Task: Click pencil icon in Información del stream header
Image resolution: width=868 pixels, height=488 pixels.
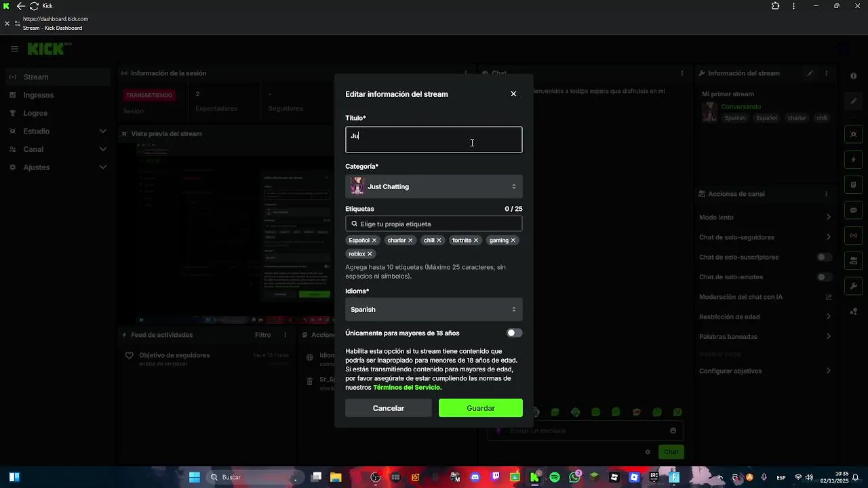Action: tap(810, 73)
